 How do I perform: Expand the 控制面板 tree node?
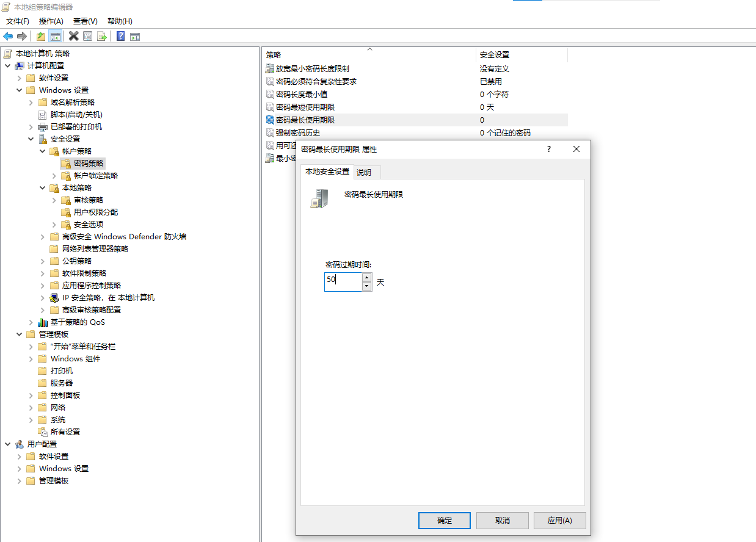click(x=31, y=395)
